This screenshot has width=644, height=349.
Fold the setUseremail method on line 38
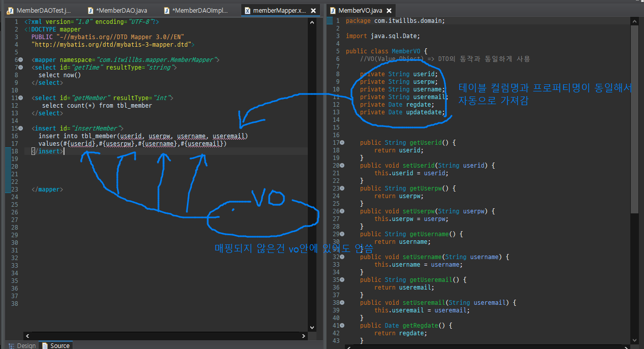point(342,303)
